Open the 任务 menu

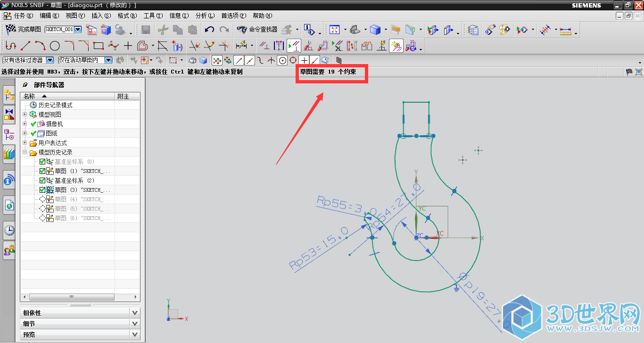24,16
